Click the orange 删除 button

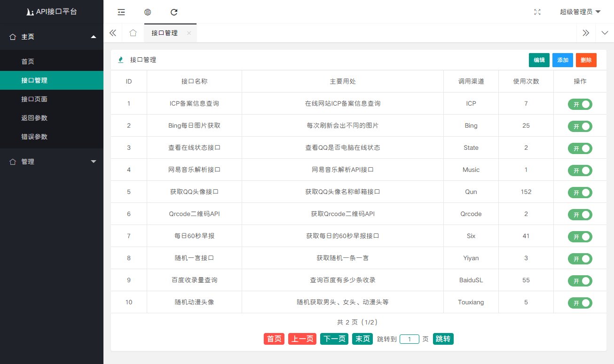(x=586, y=60)
